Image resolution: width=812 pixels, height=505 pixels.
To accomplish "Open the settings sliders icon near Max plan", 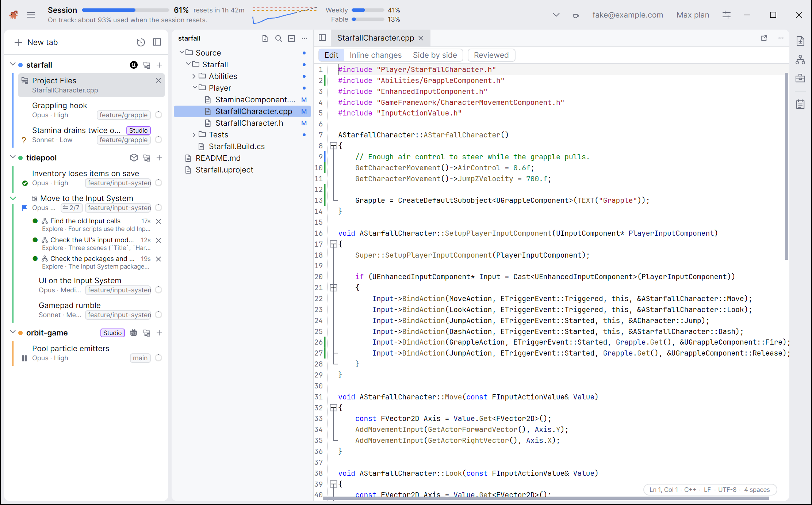I will 727,15.
